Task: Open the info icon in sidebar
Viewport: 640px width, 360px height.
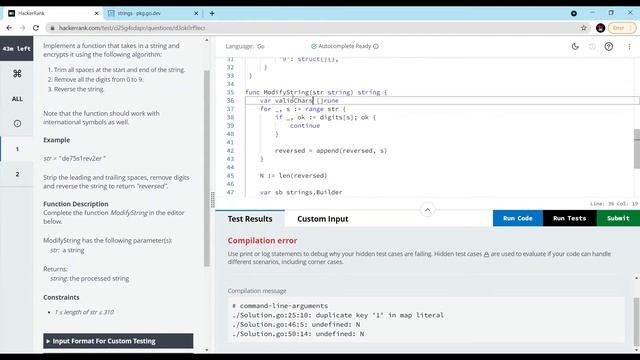Action: point(17,123)
